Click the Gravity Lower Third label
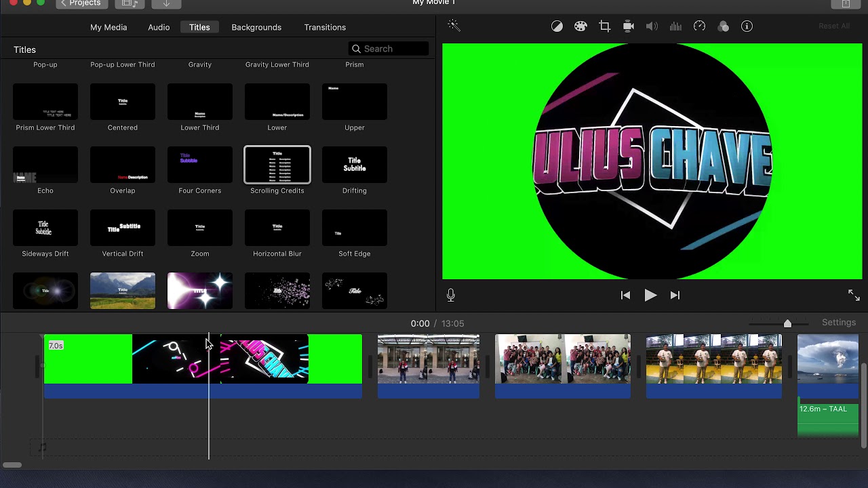Screen dimensions: 868x488 [x=277, y=64]
